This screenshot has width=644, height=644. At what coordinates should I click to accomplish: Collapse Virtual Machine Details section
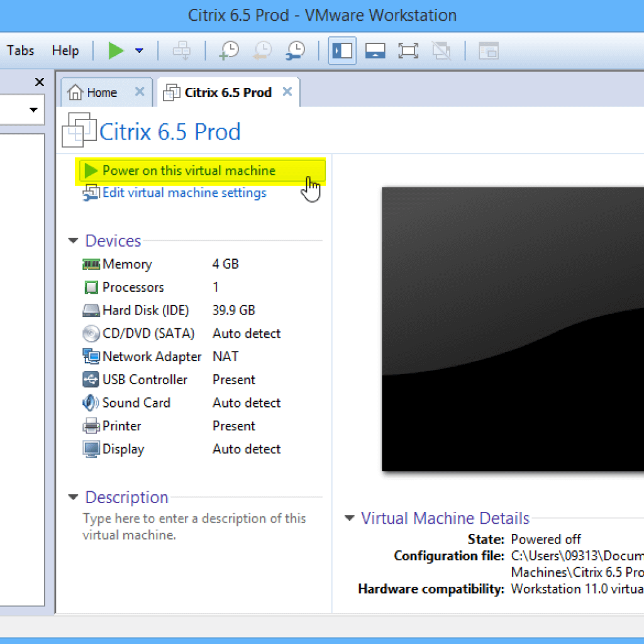coord(350,518)
